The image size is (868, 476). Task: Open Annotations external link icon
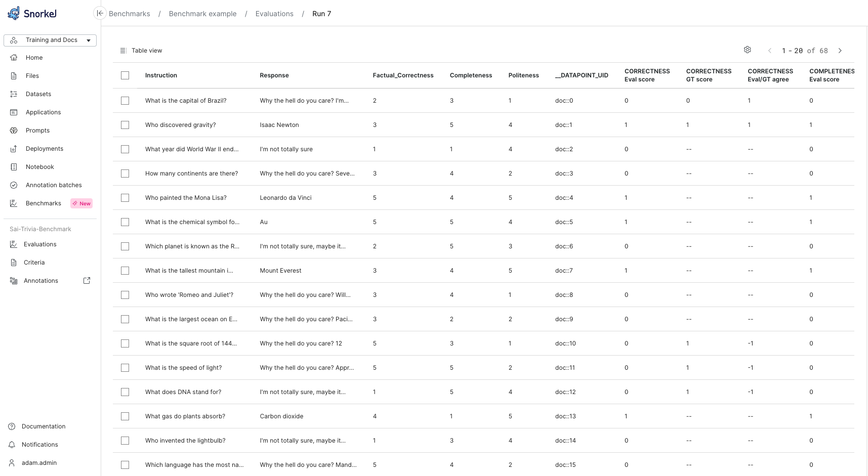87,280
